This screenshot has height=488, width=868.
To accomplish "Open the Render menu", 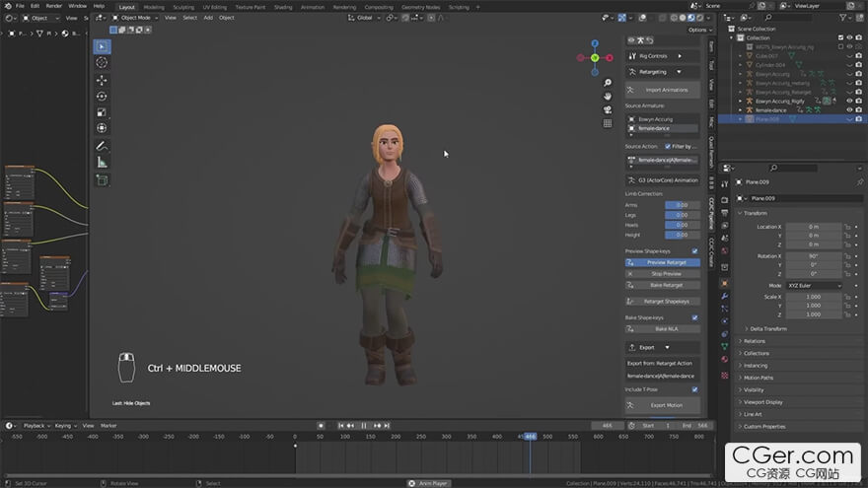I will coord(53,6).
